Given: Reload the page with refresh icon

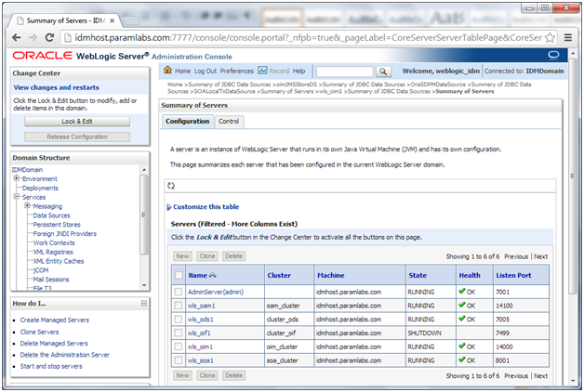Looking at the screenshot, I should (x=49, y=37).
